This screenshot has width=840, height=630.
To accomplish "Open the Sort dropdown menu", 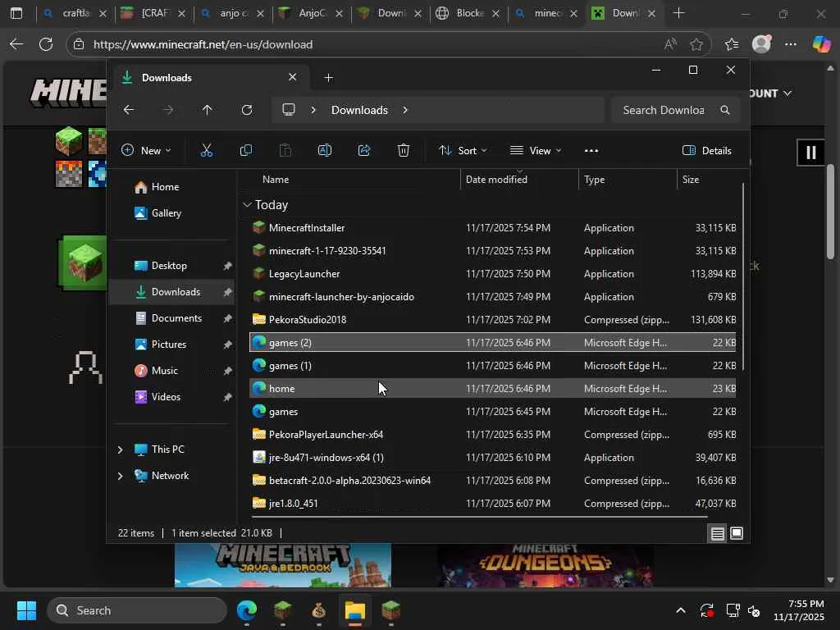I will 463,151.
